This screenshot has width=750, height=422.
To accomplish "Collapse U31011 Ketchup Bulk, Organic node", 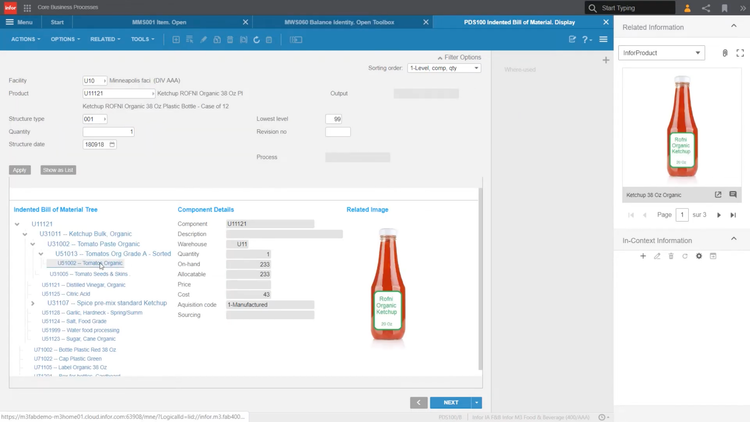I will (x=25, y=234).
